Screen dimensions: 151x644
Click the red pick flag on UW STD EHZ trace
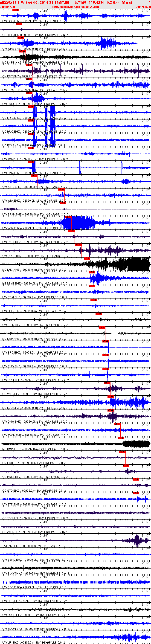pyautogui.click(x=136, y=493)
